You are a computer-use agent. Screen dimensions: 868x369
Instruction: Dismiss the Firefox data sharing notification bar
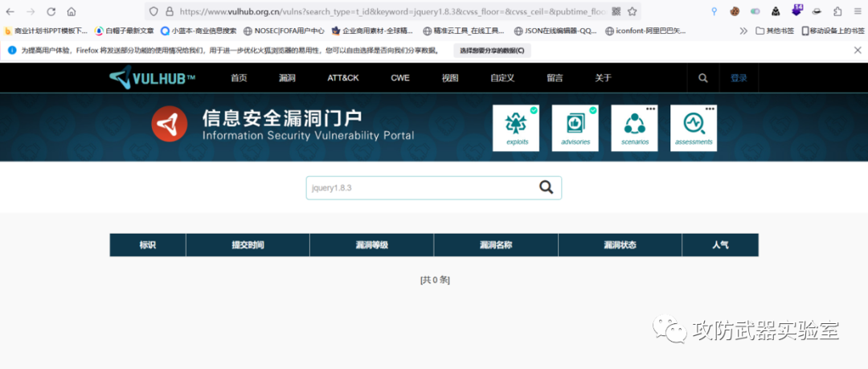coord(858,51)
